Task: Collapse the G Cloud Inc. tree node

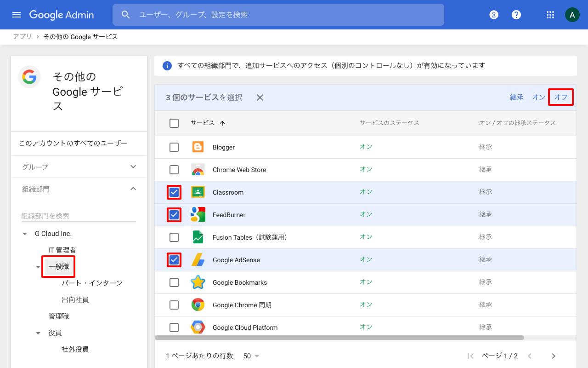Action: click(x=25, y=234)
